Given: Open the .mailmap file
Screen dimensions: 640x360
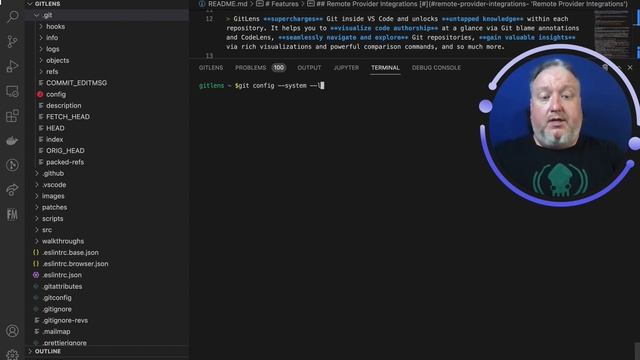Looking at the screenshot, I should coord(56,332).
